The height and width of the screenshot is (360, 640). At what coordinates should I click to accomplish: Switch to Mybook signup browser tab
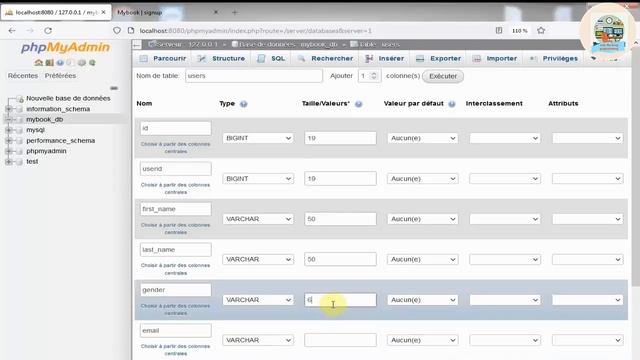[140, 12]
